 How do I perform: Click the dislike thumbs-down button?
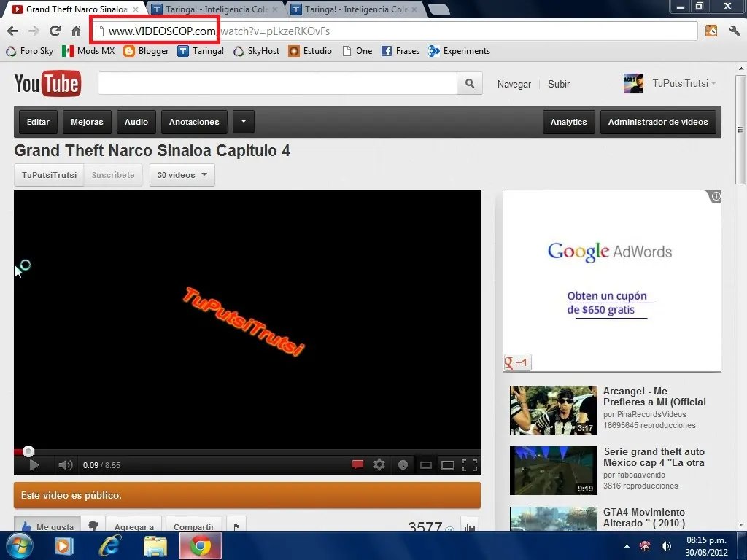[x=93, y=525]
